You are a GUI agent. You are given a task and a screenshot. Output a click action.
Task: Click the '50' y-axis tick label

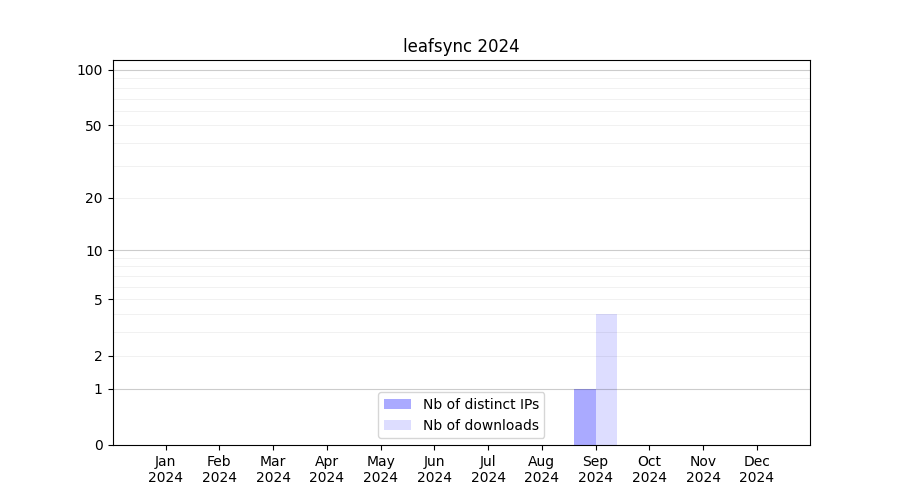pos(94,126)
